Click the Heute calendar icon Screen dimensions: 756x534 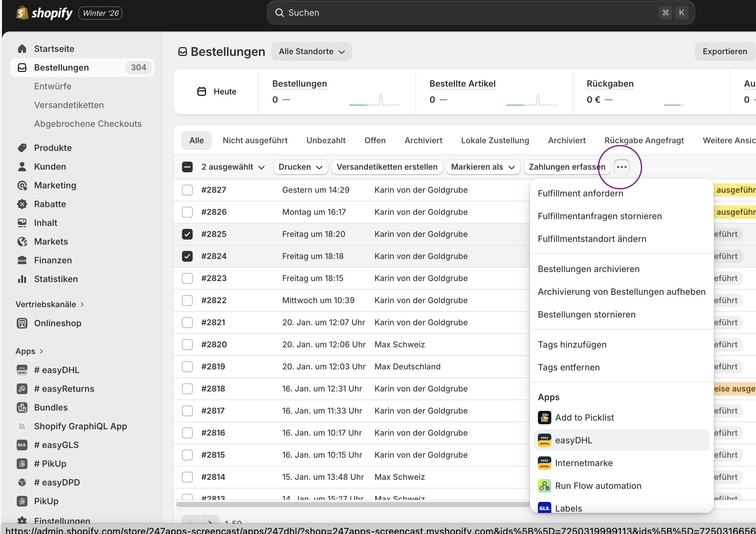[202, 91]
